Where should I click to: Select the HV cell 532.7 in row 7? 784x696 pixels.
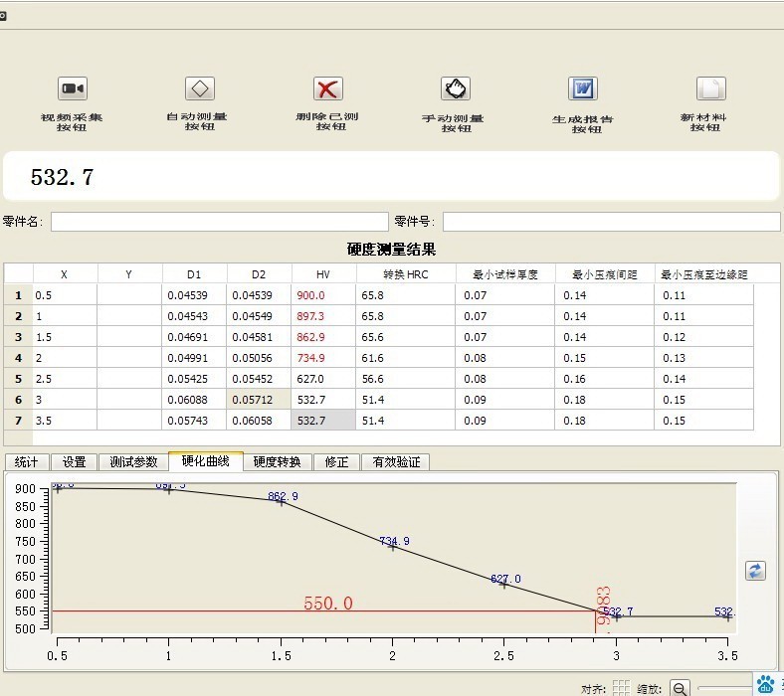point(322,421)
